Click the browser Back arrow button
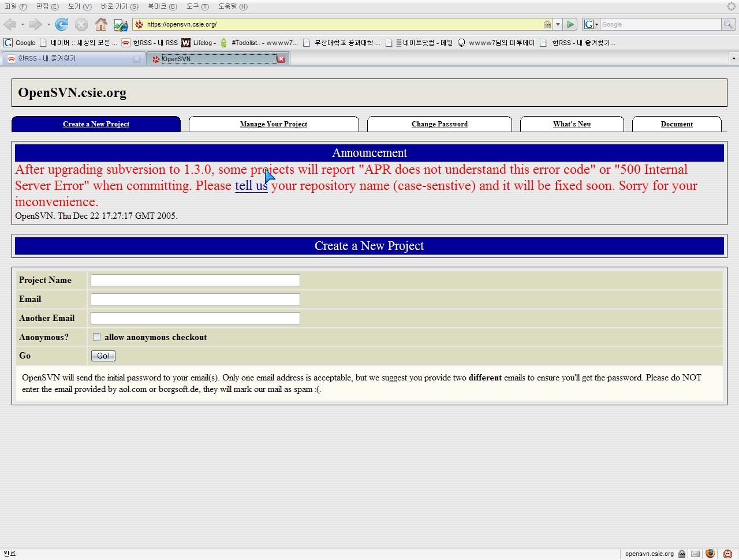 10,24
